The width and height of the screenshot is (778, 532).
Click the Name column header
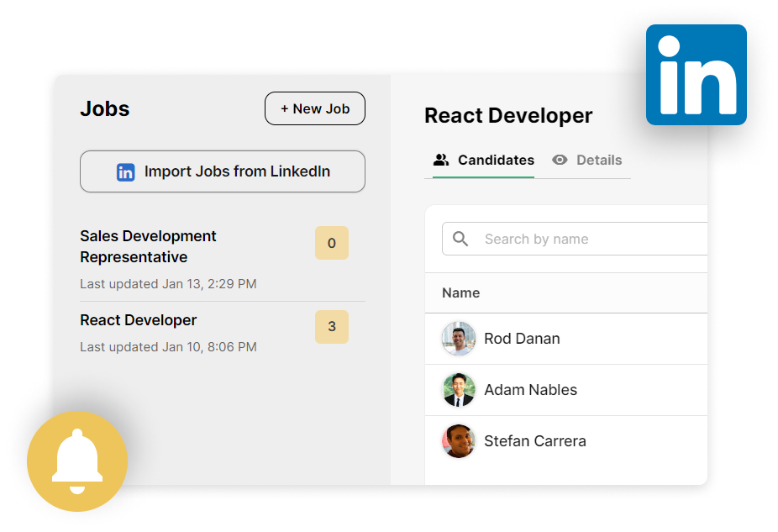point(461,292)
